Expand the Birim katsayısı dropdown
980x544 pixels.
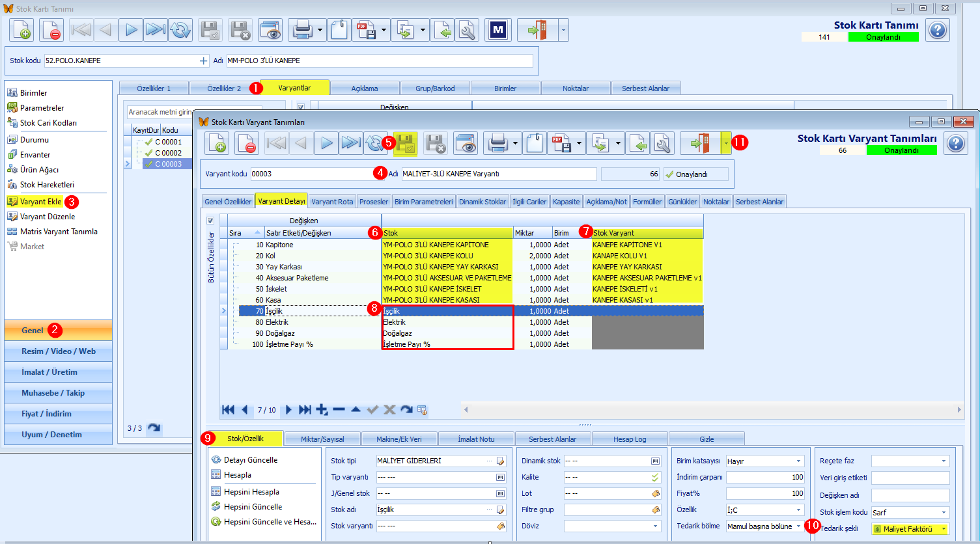[x=765, y=461]
